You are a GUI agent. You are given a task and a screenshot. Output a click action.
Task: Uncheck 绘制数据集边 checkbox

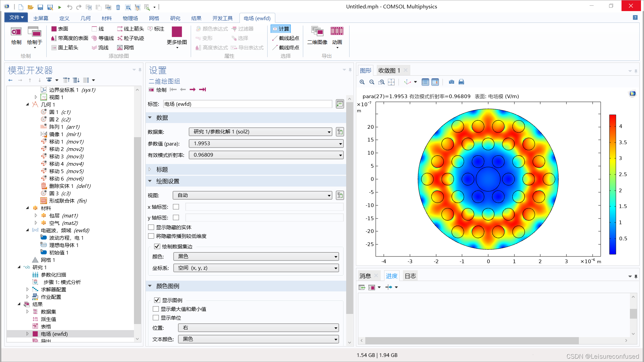157,246
